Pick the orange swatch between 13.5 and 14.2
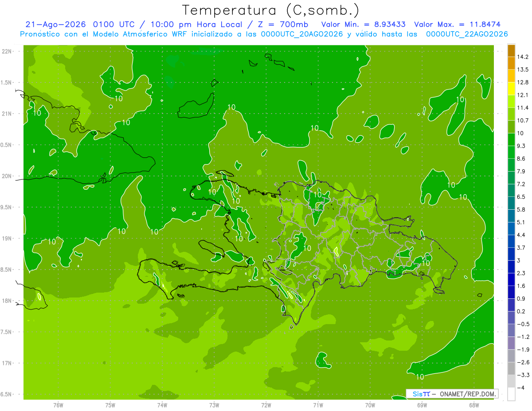This screenshot has width=532, height=411. coord(511,63)
